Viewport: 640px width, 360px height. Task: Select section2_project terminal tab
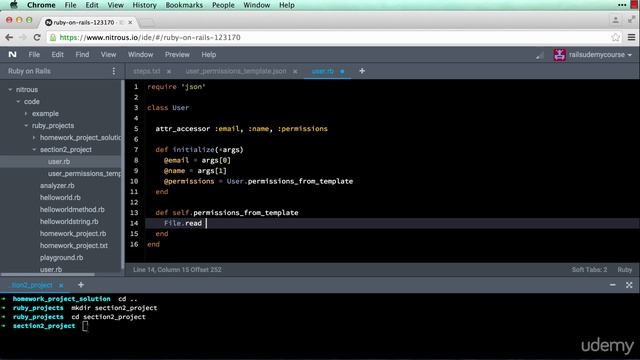(32, 285)
